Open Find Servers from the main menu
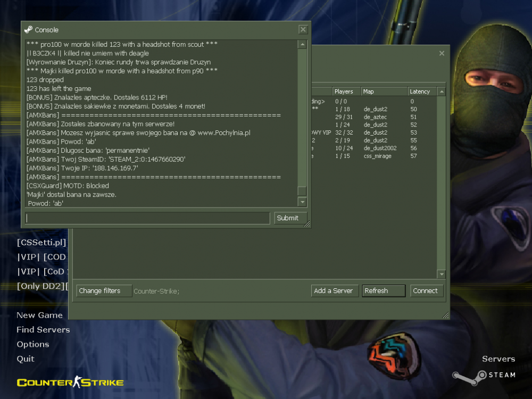 (43, 330)
